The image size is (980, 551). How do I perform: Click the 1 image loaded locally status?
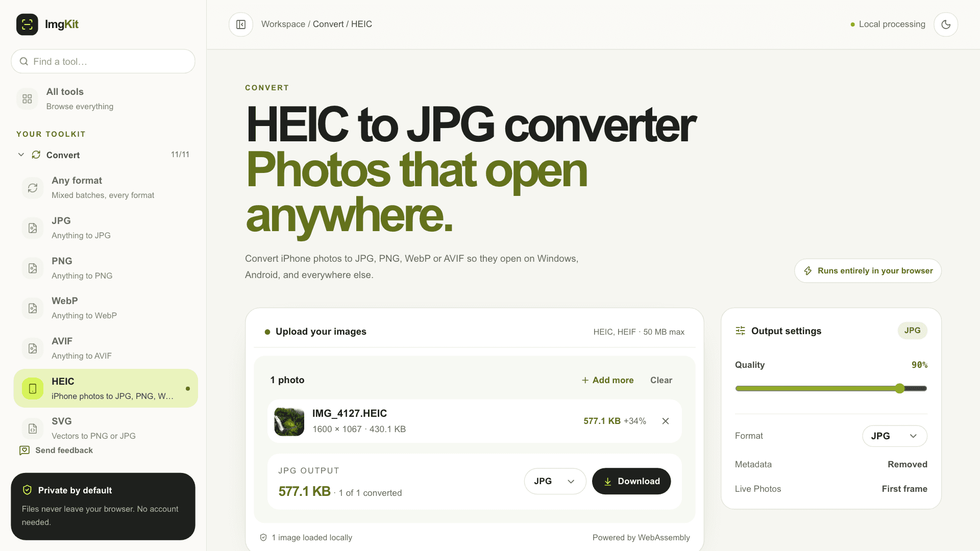(306, 538)
